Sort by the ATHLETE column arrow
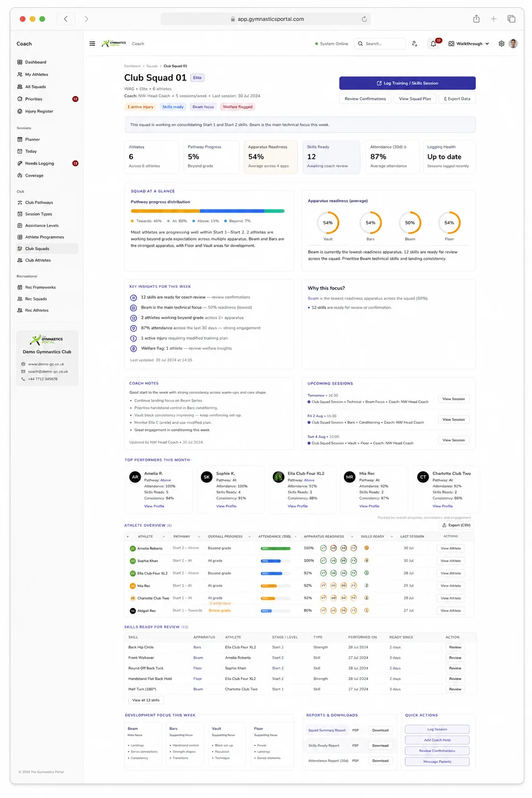 click(x=164, y=537)
